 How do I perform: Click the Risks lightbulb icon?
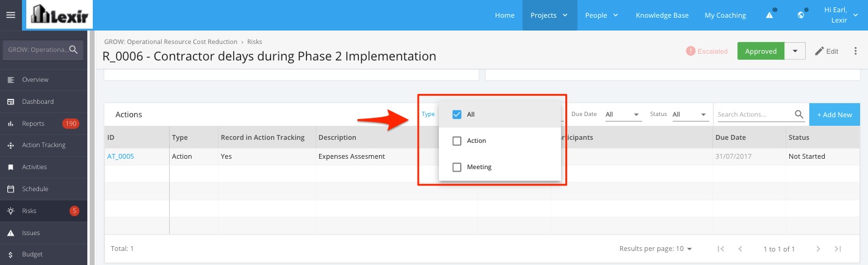(10, 211)
